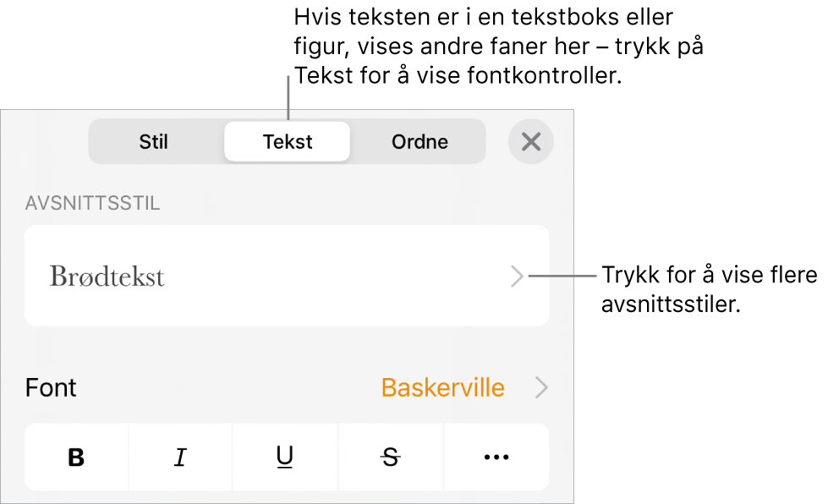This screenshot has height=504, width=828.
Task: Open more text options via the ellipsis icon
Action: 496,457
